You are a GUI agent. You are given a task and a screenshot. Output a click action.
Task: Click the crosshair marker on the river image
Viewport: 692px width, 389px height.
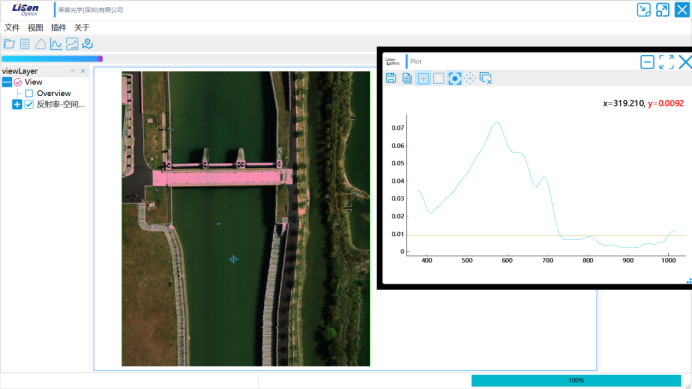click(233, 259)
